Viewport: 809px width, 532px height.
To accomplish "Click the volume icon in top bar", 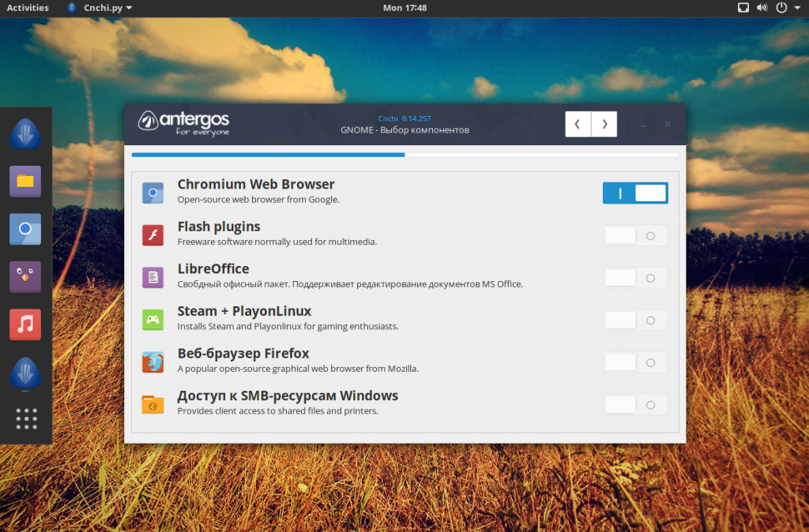I will pos(762,8).
